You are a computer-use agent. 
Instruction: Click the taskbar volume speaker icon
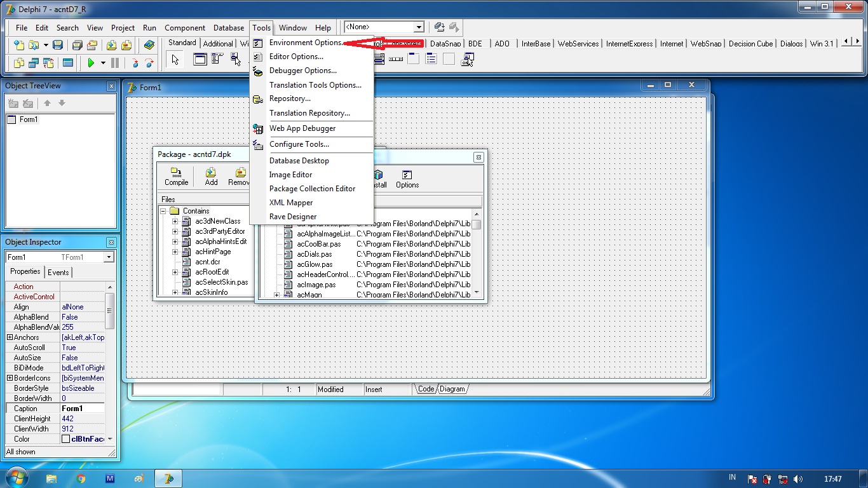coord(798,479)
